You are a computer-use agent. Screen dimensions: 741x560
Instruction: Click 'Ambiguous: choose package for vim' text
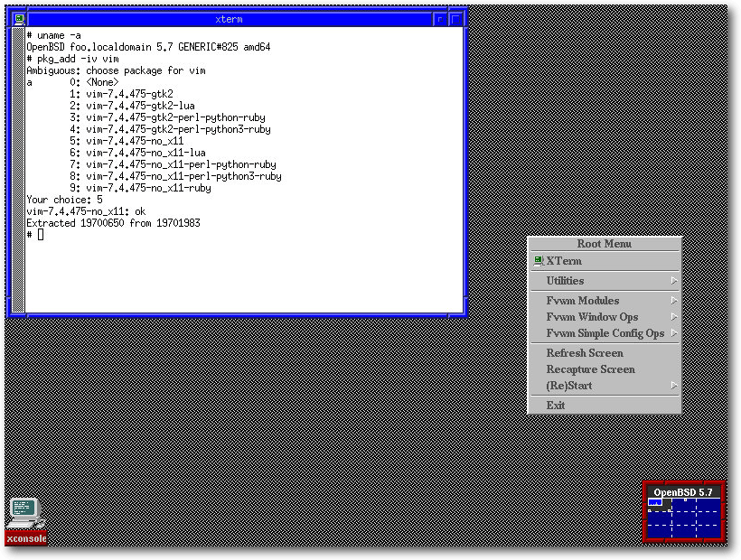coord(117,70)
